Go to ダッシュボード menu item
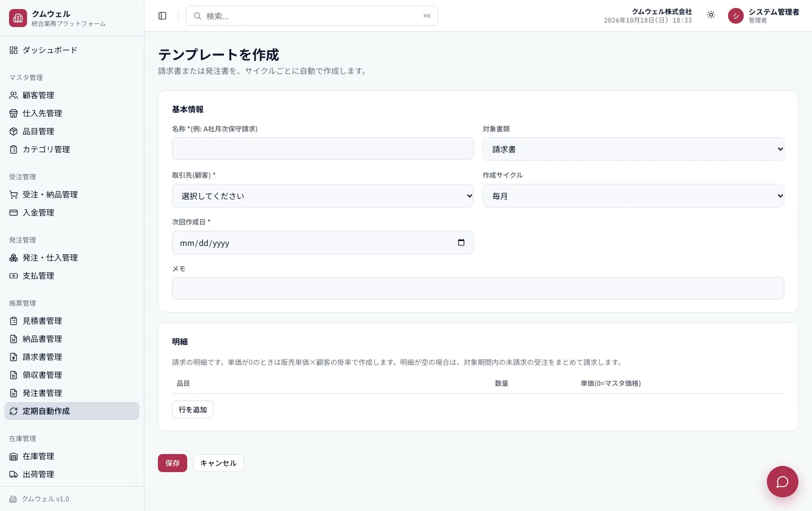This screenshot has height=511, width=812. pos(72,50)
